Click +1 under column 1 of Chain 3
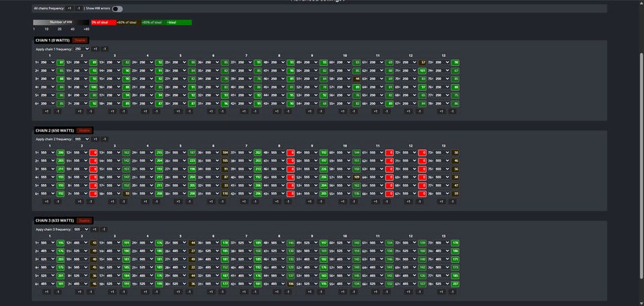 pos(46,292)
